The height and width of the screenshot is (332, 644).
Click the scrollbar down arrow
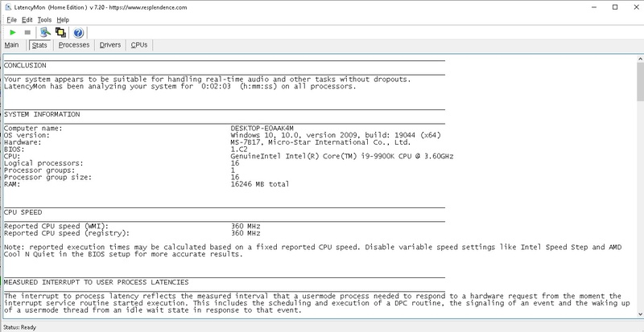pos(640,314)
